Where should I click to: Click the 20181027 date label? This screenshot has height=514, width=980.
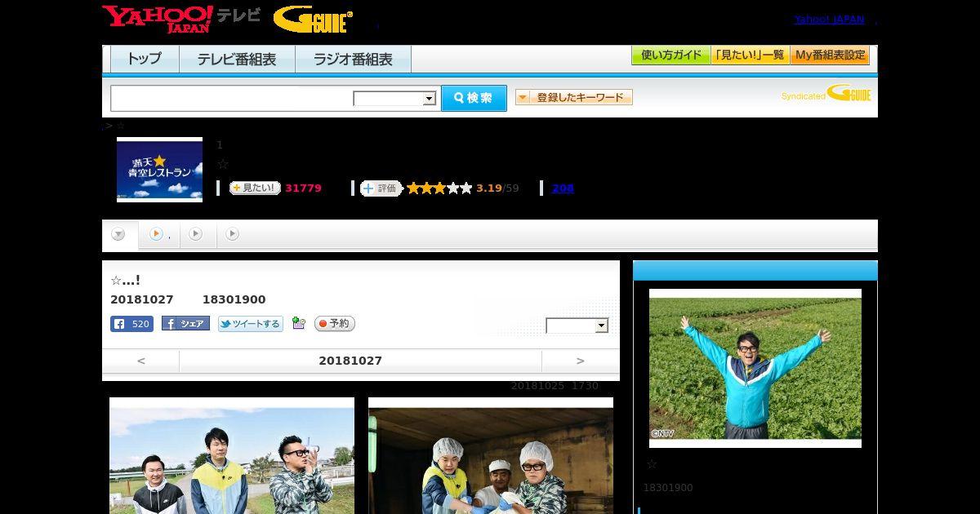[350, 361]
